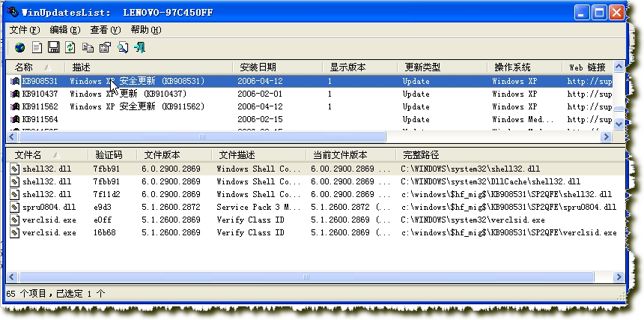Image resolution: width=644 pixels, height=320 pixels.
Task: Click the up arrow of the updates list scrollbar
Action: pyautogui.click(x=619, y=67)
